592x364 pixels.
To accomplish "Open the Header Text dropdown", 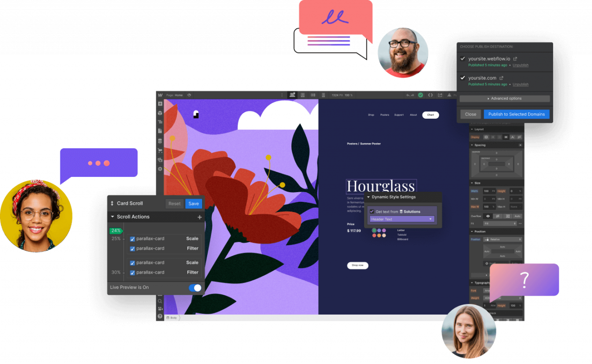I will coord(401,218).
